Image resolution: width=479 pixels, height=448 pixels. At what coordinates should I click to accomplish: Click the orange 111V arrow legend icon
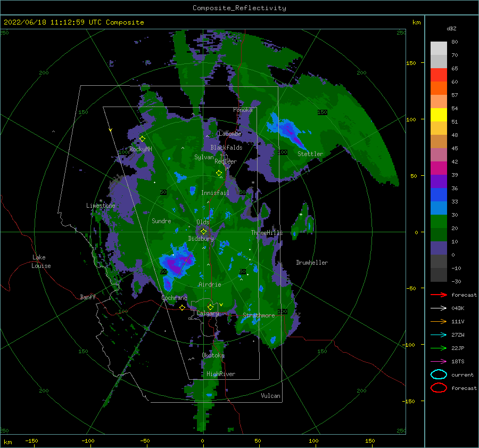pyautogui.click(x=439, y=321)
